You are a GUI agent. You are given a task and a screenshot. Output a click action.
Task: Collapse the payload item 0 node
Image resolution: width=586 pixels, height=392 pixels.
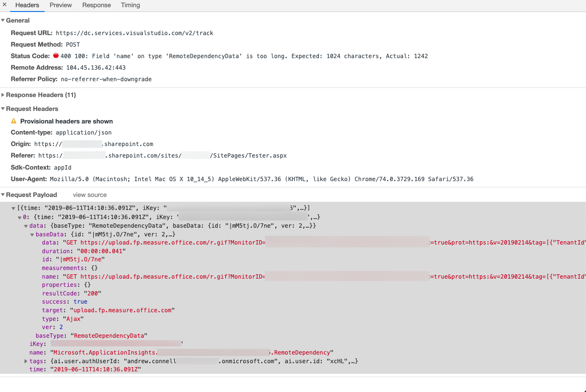click(20, 218)
